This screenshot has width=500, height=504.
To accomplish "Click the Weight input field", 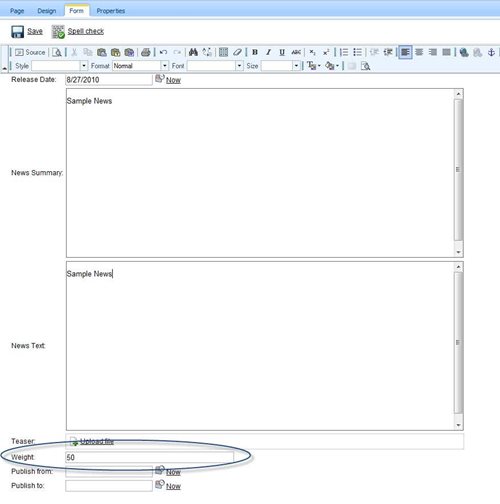I will click(150, 457).
